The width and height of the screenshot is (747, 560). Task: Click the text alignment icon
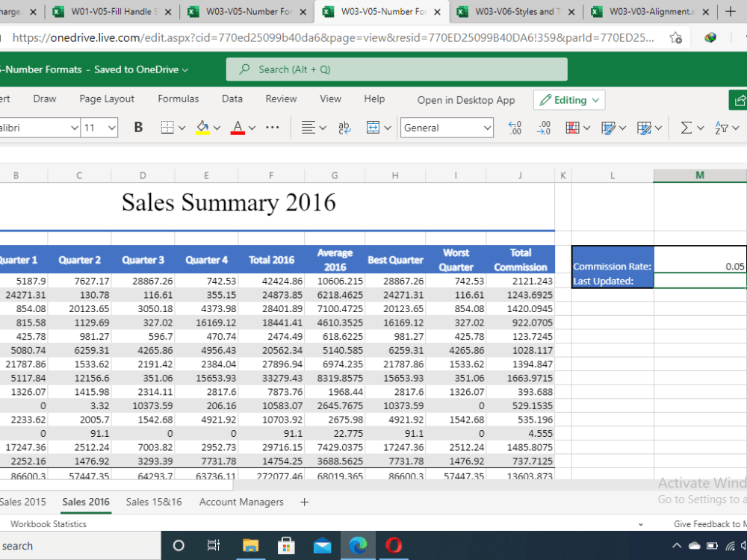pyautogui.click(x=309, y=128)
